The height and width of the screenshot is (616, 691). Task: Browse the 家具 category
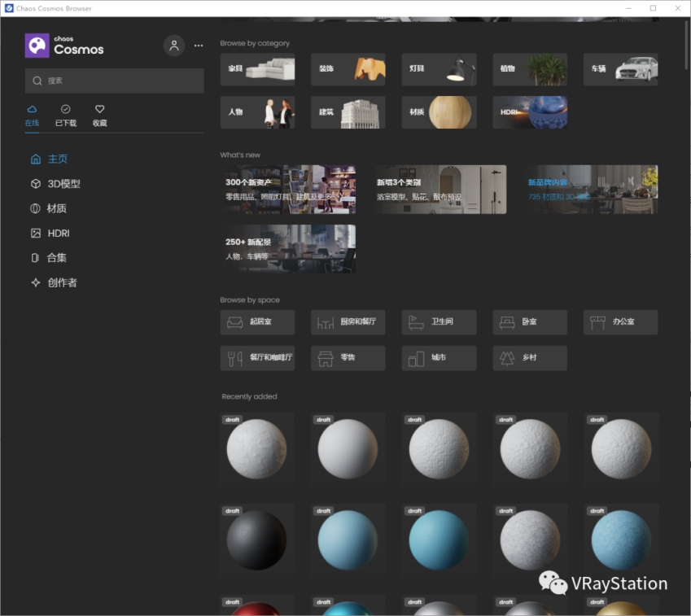(257, 69)
